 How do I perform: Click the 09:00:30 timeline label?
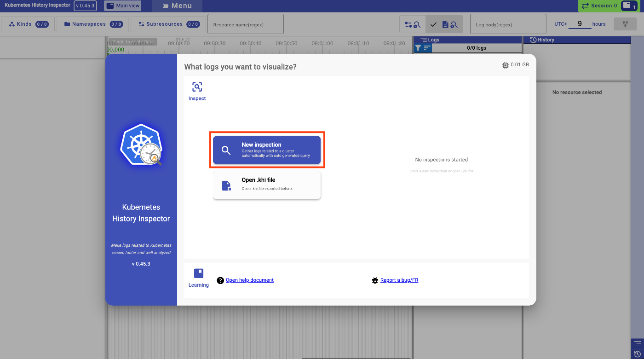215,43
